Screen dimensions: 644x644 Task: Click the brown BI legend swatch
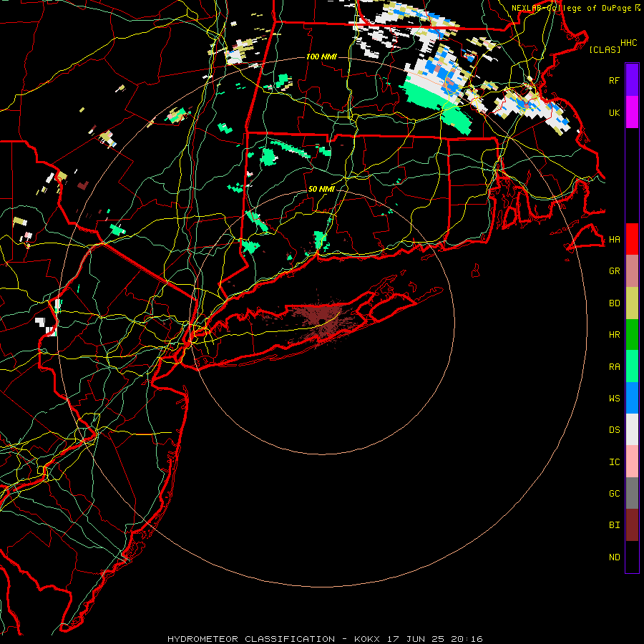pos(632,525)
